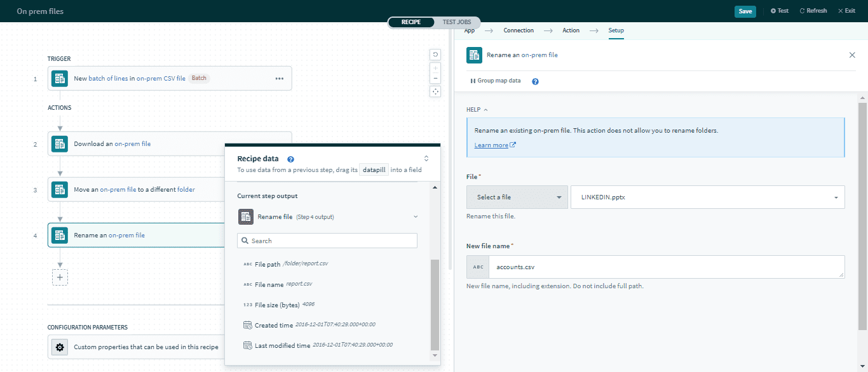Go to the Action tab
The image size is (868, 372).
[x=571, y=30]
